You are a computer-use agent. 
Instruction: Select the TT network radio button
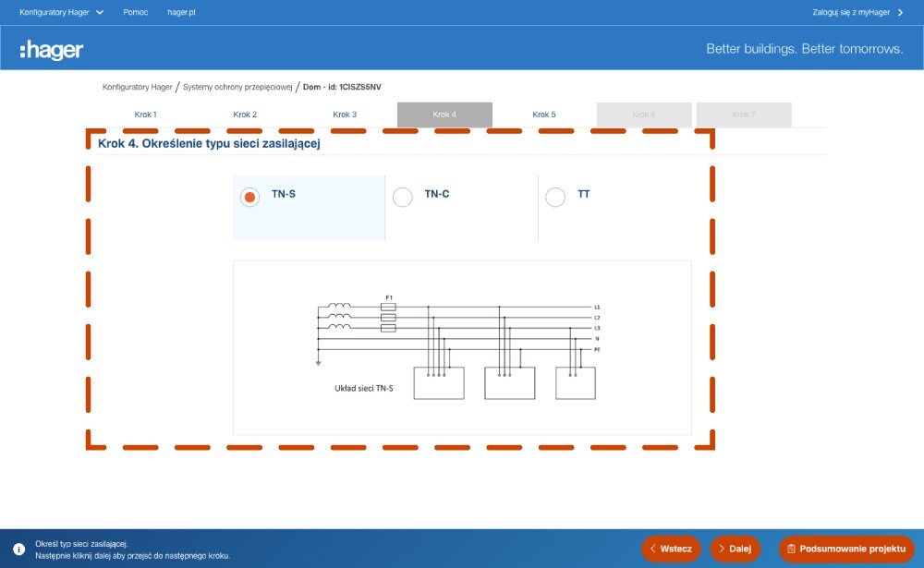click(555, 197)
